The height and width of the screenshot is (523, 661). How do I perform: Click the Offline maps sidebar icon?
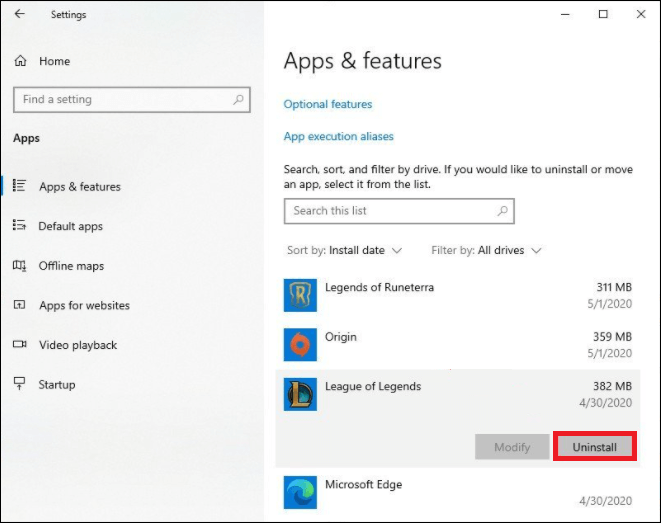point(19,266)
